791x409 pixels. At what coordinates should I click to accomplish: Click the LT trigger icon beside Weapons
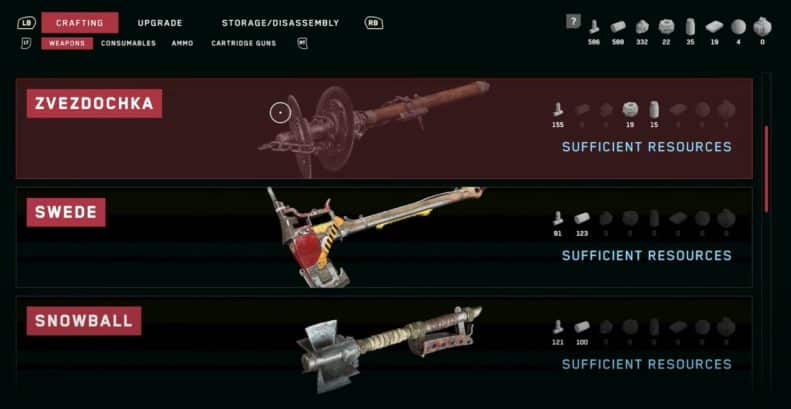[x=26, y=43]
